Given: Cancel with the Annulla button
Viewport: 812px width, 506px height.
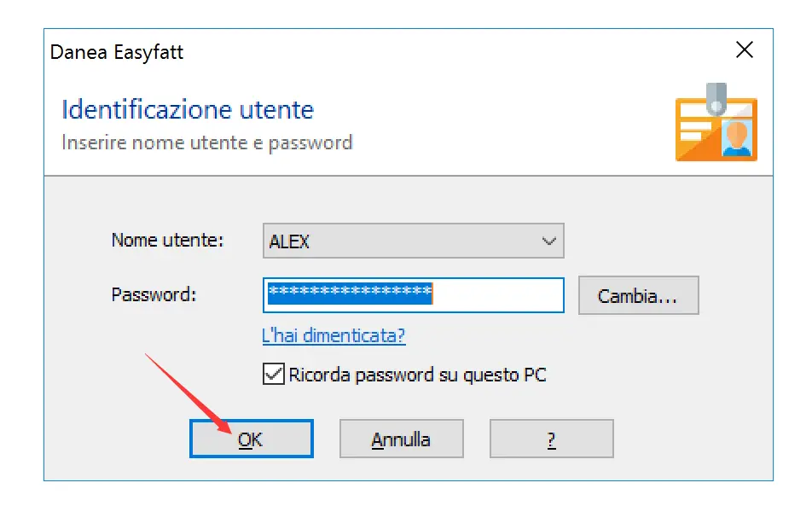Looking at the screenshot, I should pos(401,439).
